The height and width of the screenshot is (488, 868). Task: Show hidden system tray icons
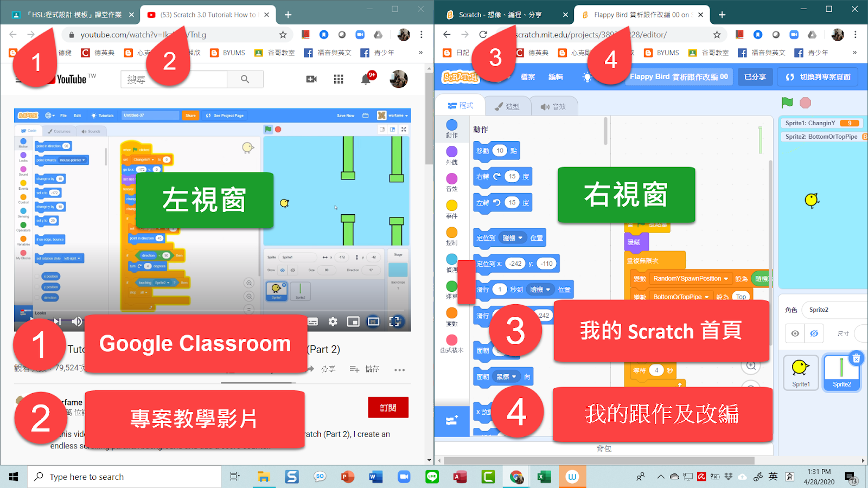[660, 477]
